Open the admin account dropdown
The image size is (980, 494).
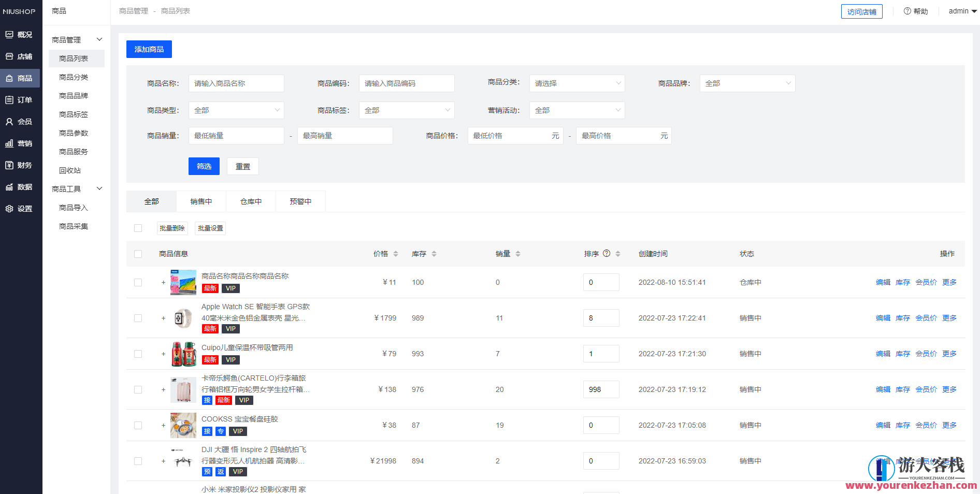click(x=962, y=11)
